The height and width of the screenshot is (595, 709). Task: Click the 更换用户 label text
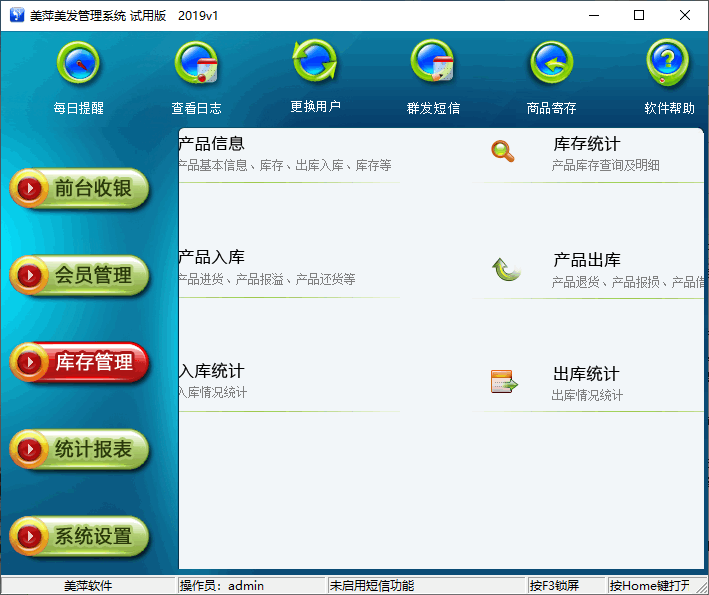pyautogui.click(x=315, y=106)
